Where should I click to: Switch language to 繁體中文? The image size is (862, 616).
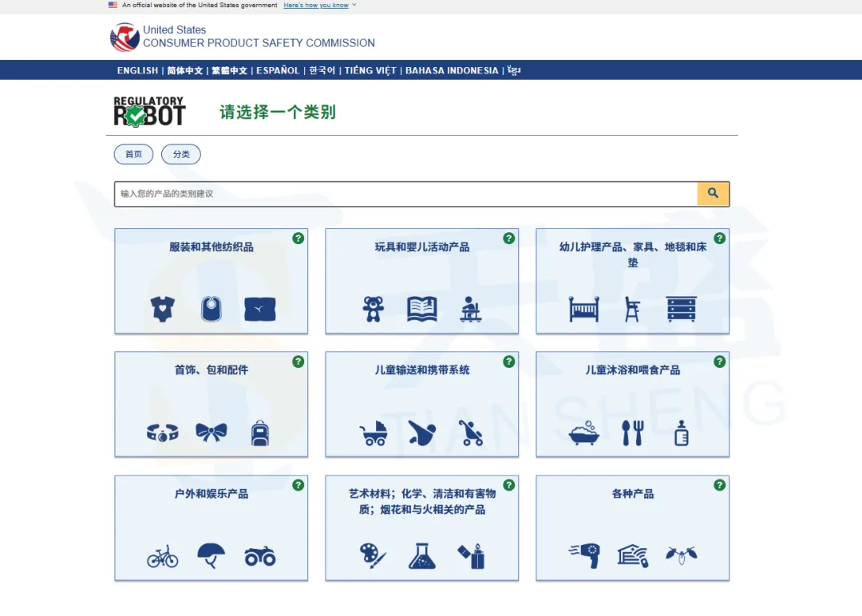229,70
